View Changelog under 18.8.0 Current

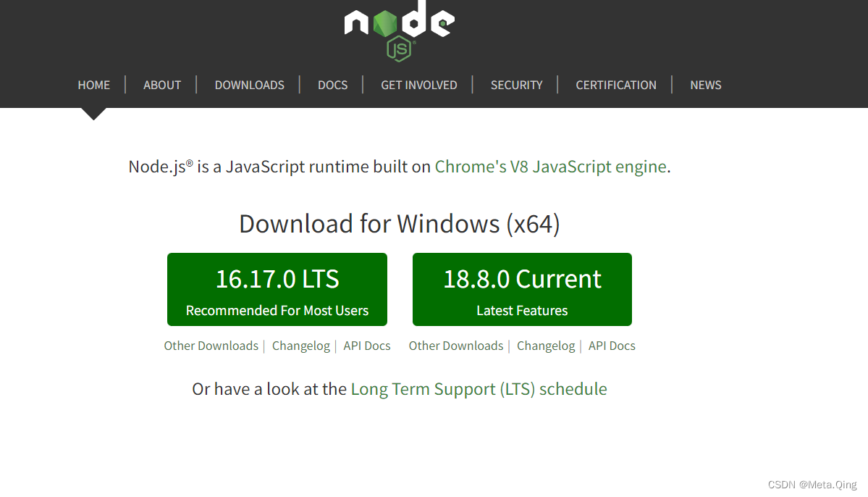(546, 346)
